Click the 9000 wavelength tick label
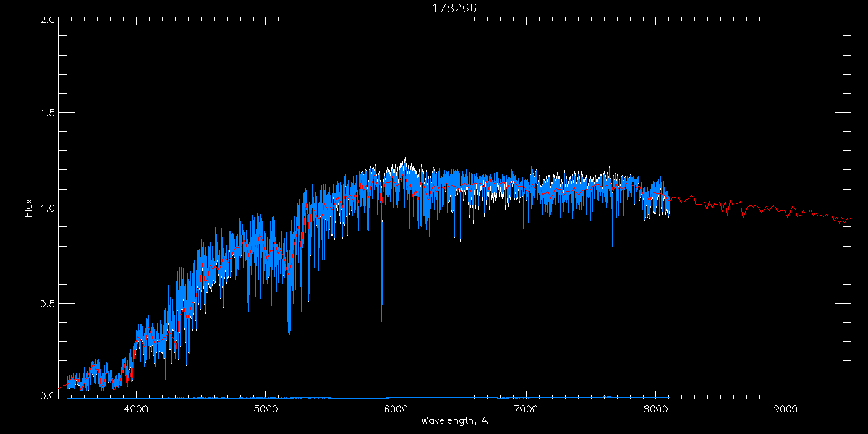The width and height of the screenshot is (868, 434). click(x=786, y=409)
